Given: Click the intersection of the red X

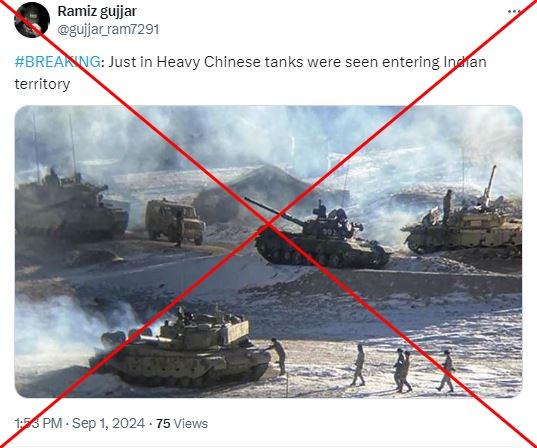Looking at the screenshot, I should coord(268,224).
